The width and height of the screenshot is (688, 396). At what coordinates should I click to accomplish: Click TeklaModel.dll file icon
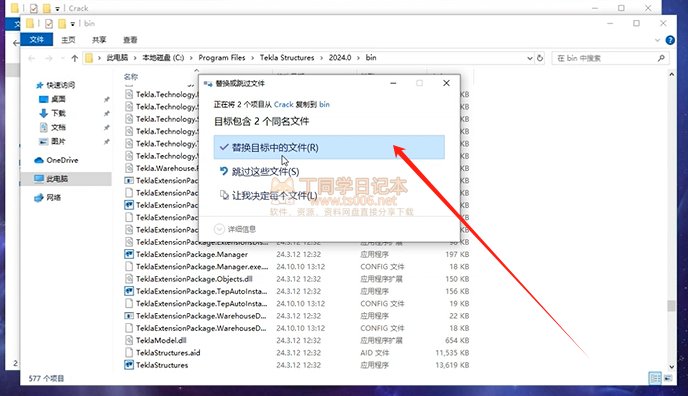click(129, 340)
